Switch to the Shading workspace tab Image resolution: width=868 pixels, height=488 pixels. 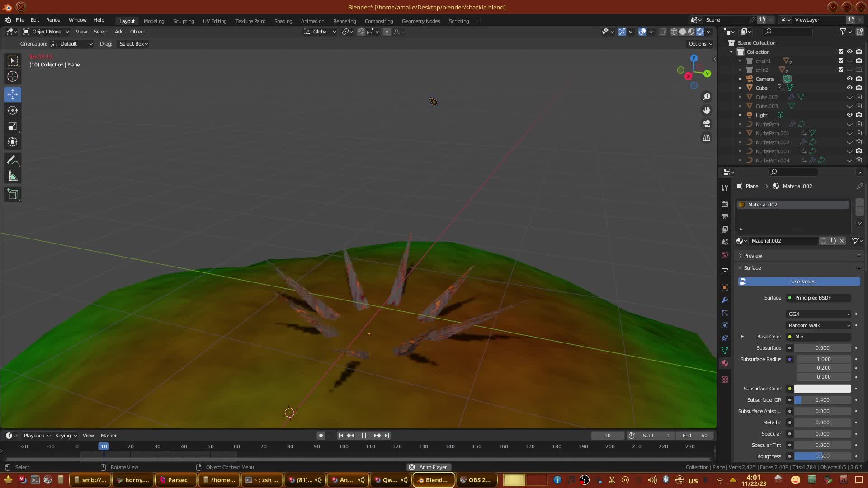(283, 21)
